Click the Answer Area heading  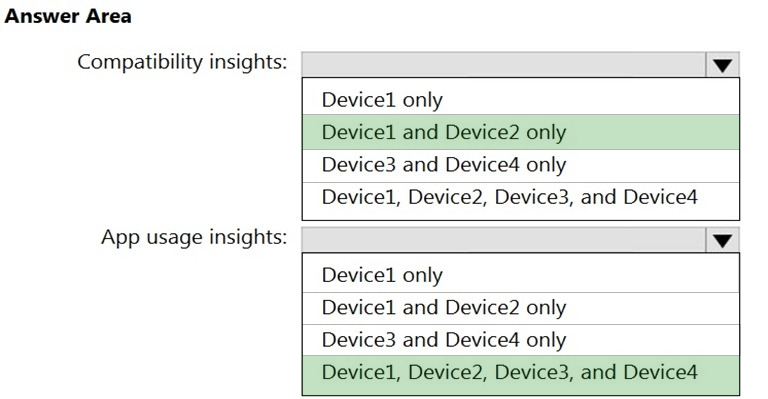(x=68, y=16)
